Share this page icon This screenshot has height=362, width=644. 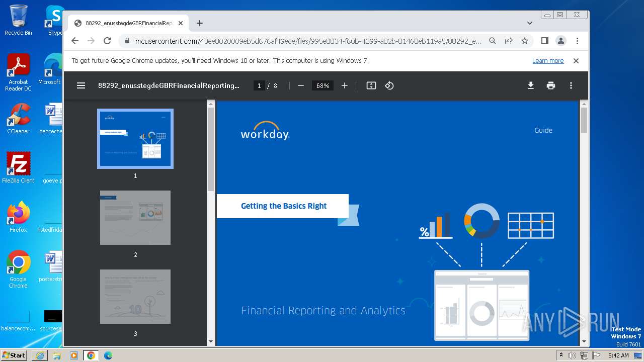pyautogui.click(x=509, y=41)
